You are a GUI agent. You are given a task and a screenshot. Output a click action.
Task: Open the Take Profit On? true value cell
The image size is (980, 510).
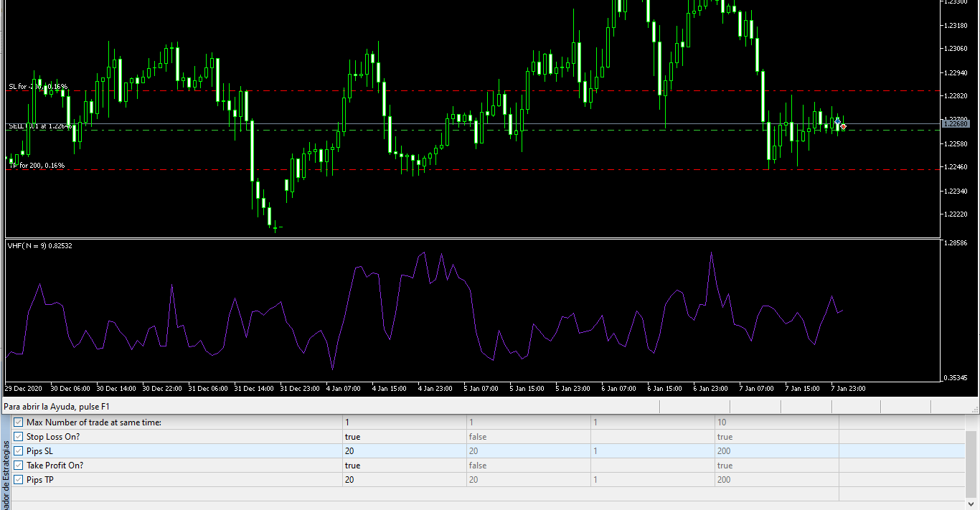pyautogui.click(x=404, y=466)
